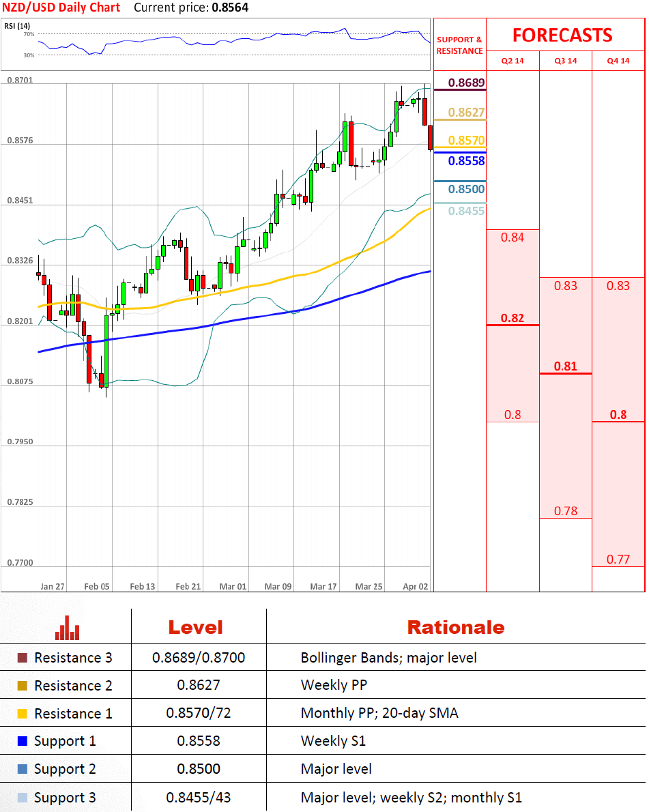The height and width of the screenshot is (812, 649).
Task: Click the 0.8558 support level on chart
Action: click(x=466, y=161)
